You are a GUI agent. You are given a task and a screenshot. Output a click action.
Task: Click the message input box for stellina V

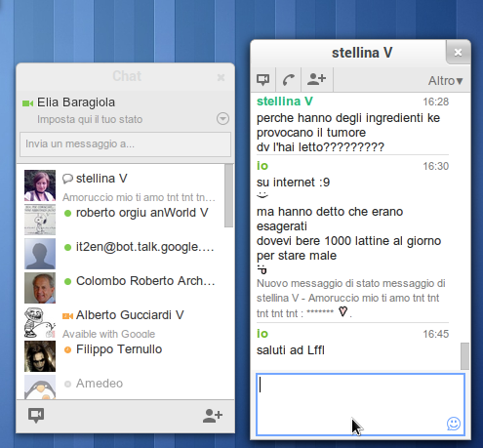360,405
